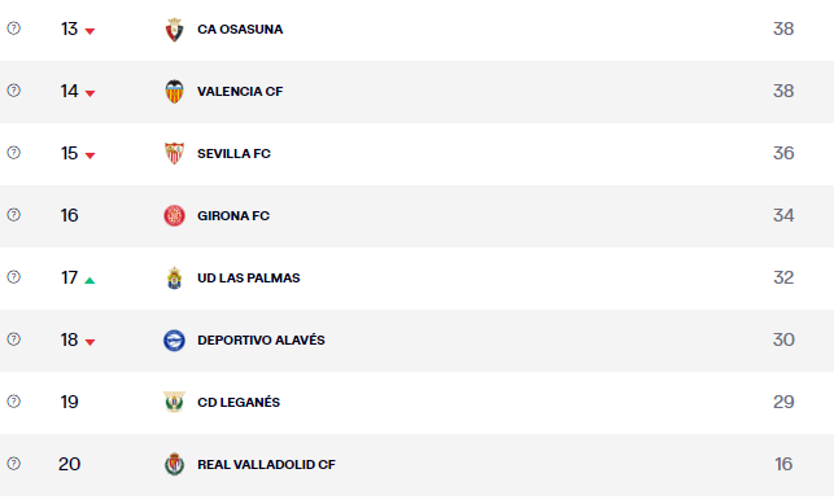The height and width of the screenshot is (504, 834).
Task: Click the Girona FC club crest
Action: point(174,216)
